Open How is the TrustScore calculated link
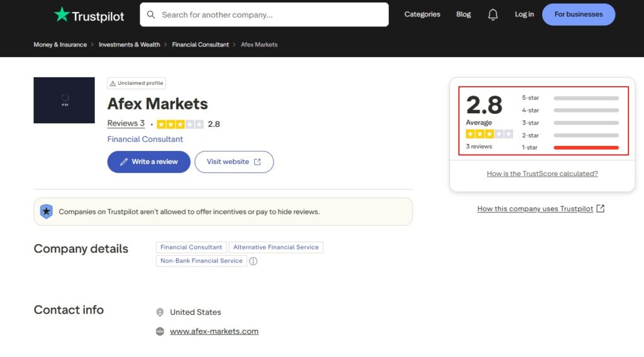This screenshot has height=357, width=644. tap(542, 173)
